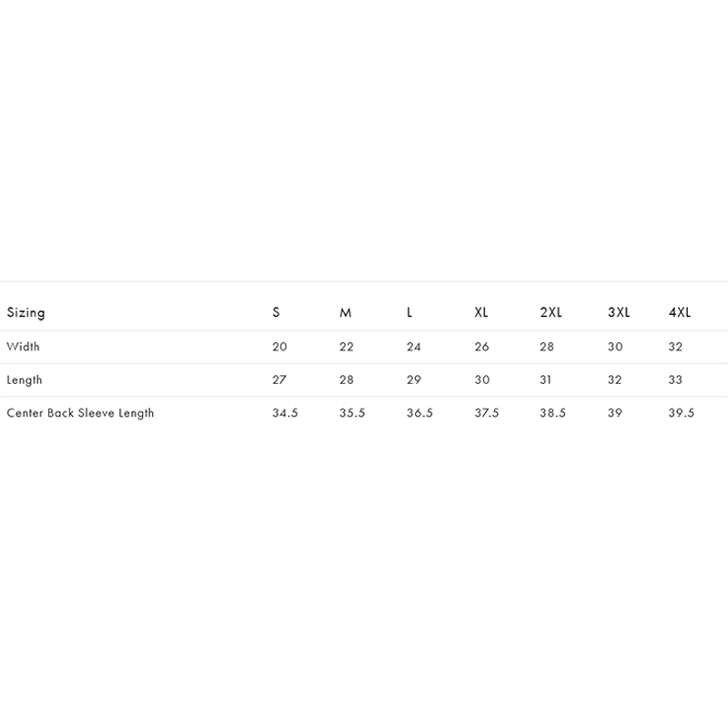Image resolution: width=728 pixels, height=728 pixels.
Task: Select the XL size column header
Action: click(x=481, y=312)
